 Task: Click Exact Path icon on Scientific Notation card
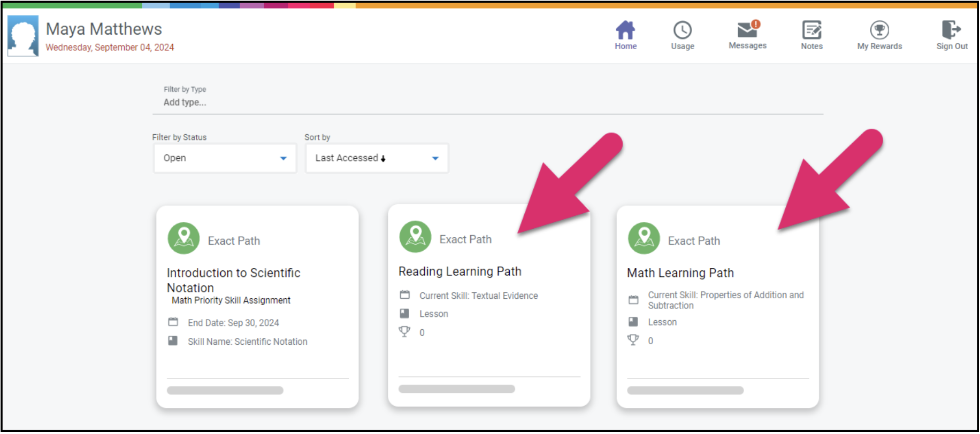tap(183, 238)
